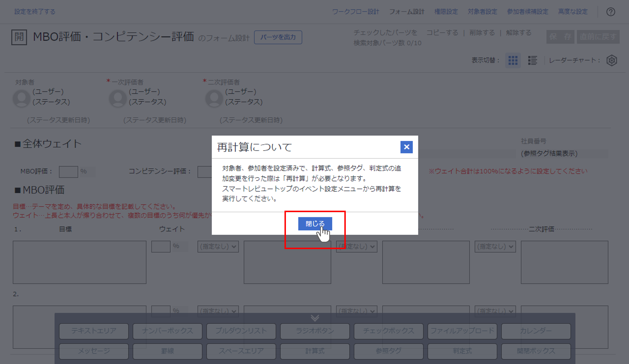Add a チェックボックス part

click(389, 331)
